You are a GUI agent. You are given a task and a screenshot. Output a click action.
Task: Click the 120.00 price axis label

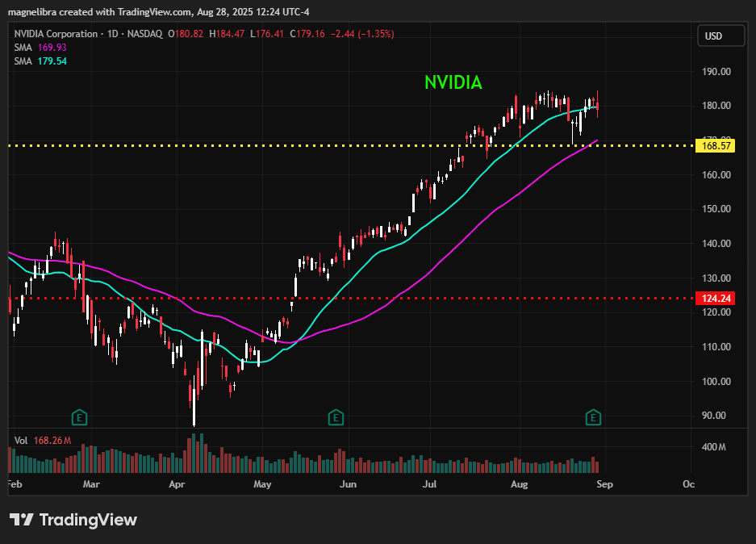tap(716, 312)
